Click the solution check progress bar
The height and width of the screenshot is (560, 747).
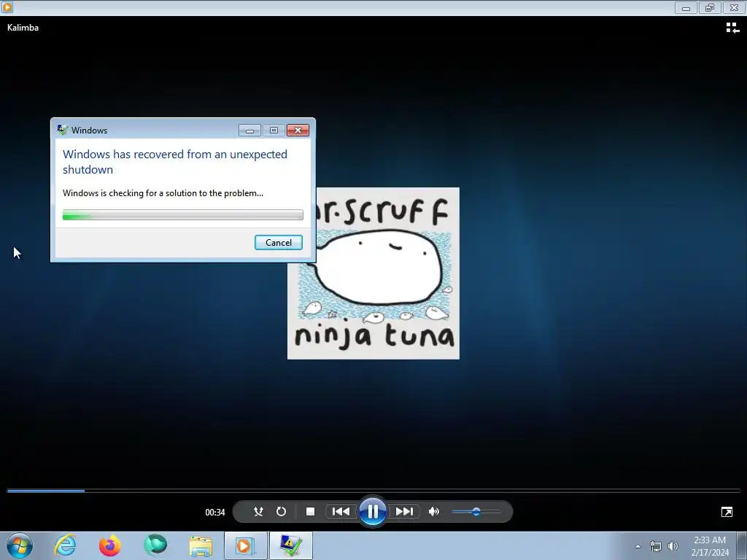(x=183, y=215)
